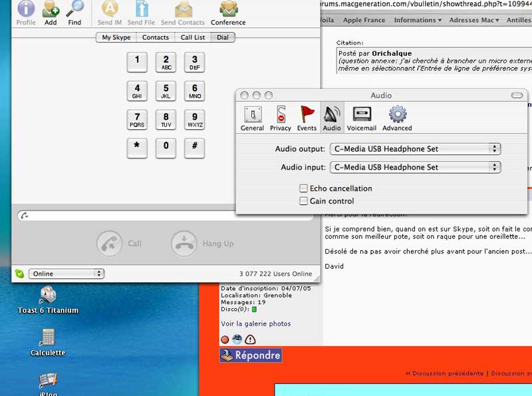Click the Skype window resize grip corner

pos(317,279)
